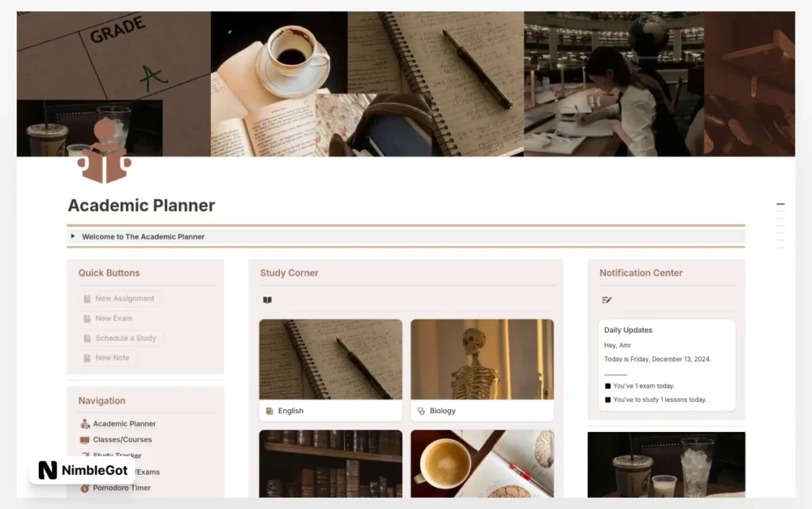Select the book view icon in Study Corner
Screen dimensions: 812x509
[267, 300]
